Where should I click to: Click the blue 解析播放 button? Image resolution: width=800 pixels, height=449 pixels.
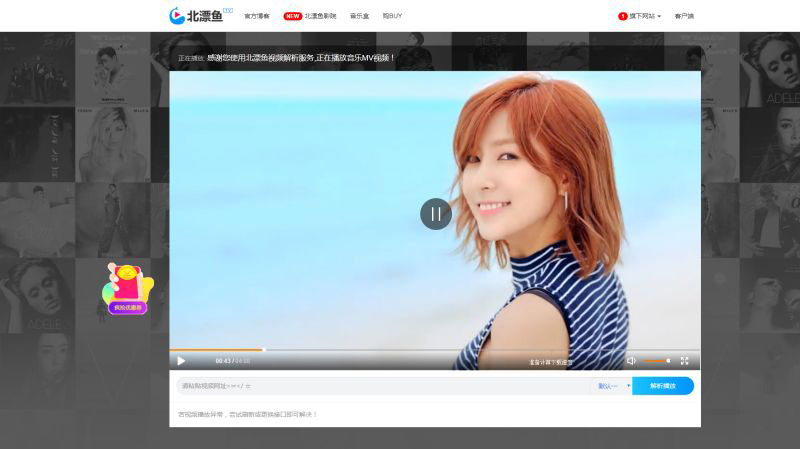point(662,386)
